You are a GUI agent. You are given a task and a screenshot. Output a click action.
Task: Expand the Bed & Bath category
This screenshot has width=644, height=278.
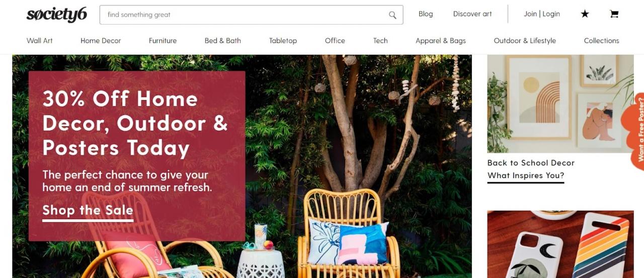pos(223,41)
